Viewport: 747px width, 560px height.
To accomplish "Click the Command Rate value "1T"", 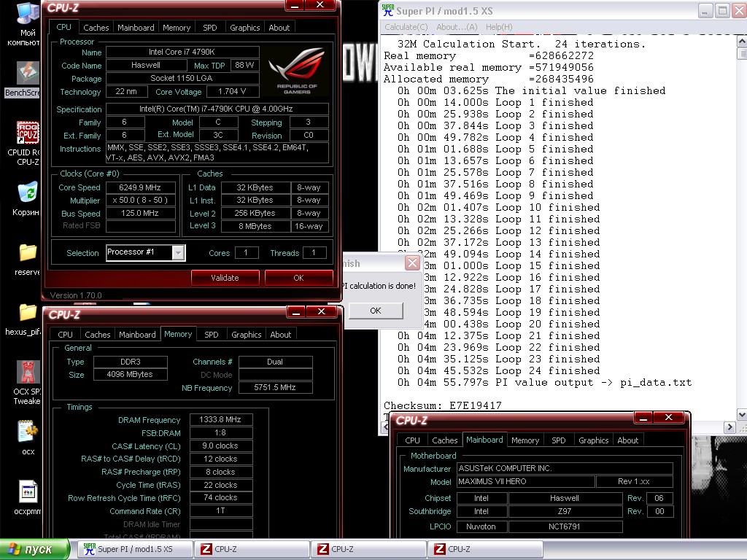I will tap(220, 510).
